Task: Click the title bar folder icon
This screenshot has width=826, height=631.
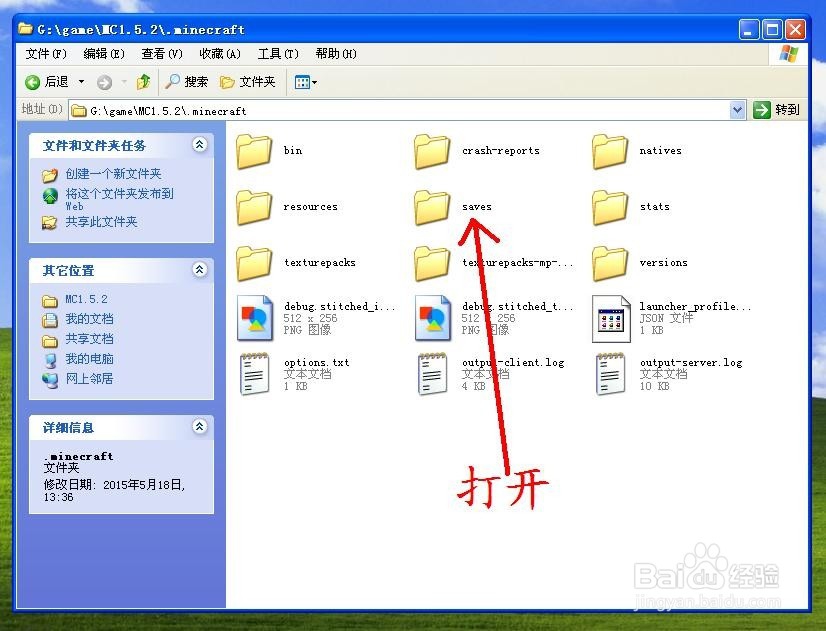Action: pyautogui.click(x=25, y=29)
